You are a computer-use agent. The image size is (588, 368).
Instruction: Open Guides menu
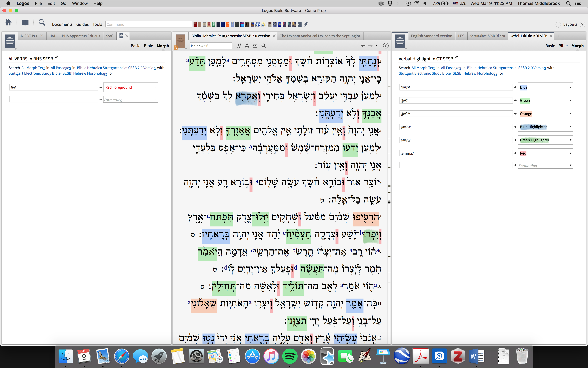(x=82, y=24)
